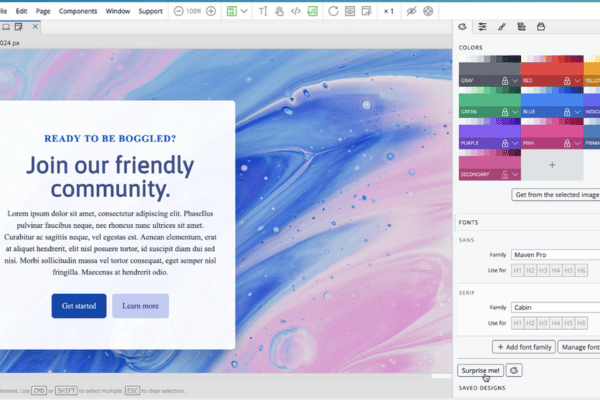Click the Serif font Family field Cabin
The height and width of the screenshot is (400, 600).
point(556,307)
